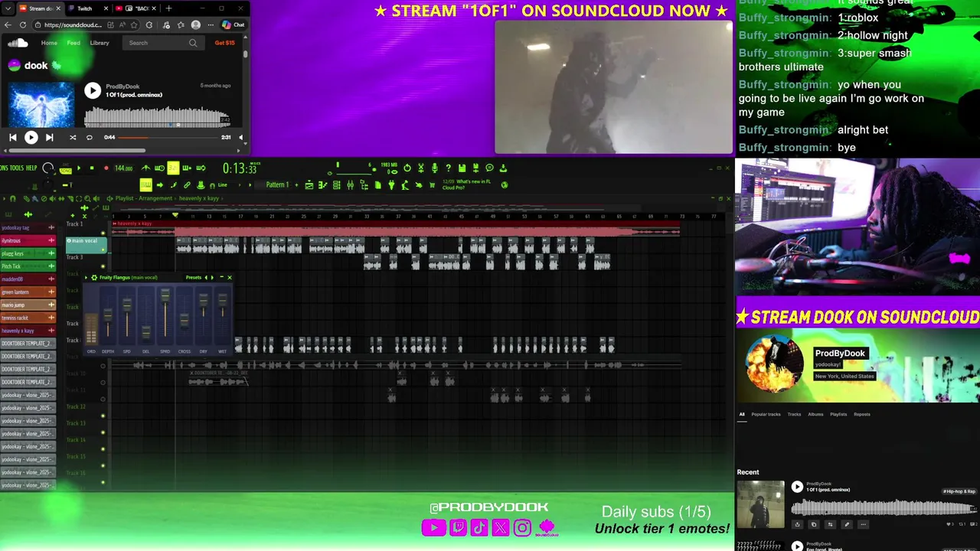This screenshot has width=980, height=551.
Task: Open the browser's new tab plus button
Action: click(x=168, y=8)
